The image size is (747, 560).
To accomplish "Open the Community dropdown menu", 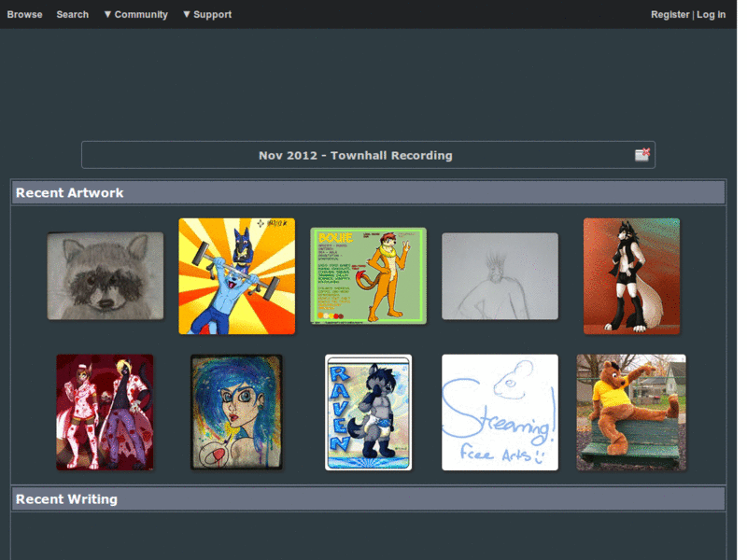I will point(135,14).
